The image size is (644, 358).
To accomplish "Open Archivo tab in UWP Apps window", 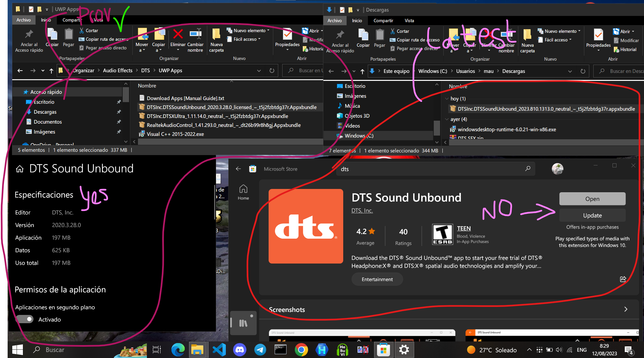I will point(24,20).
